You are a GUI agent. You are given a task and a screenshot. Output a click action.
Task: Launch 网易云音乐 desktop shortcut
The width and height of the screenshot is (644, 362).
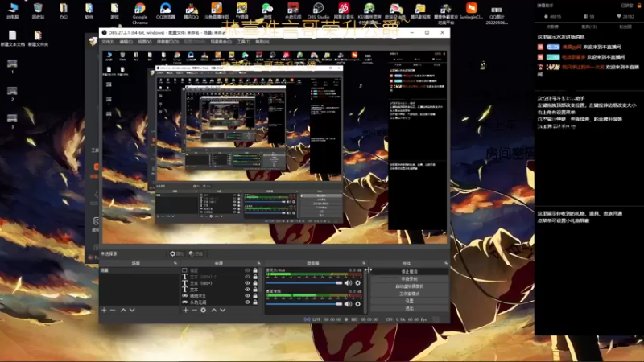(344, 11)
